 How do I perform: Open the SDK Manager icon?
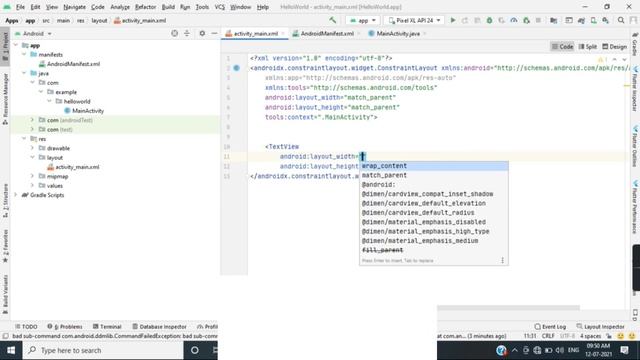coord(606,20)
